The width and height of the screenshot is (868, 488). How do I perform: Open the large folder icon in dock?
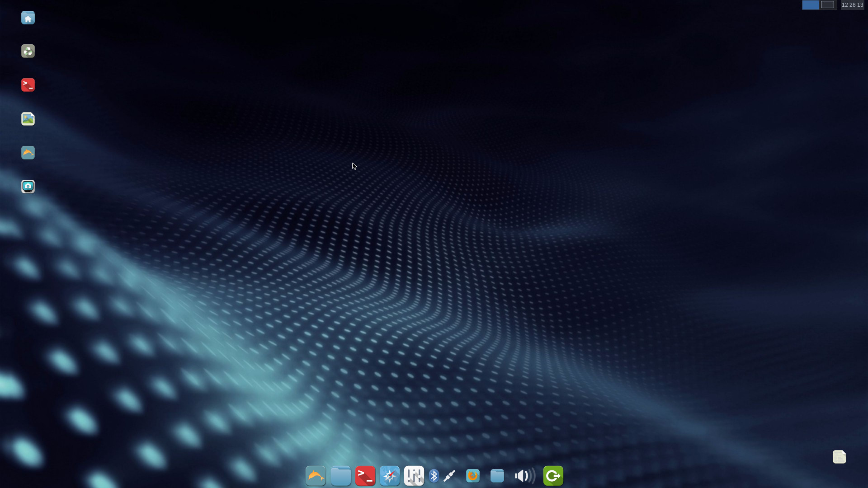340,476
